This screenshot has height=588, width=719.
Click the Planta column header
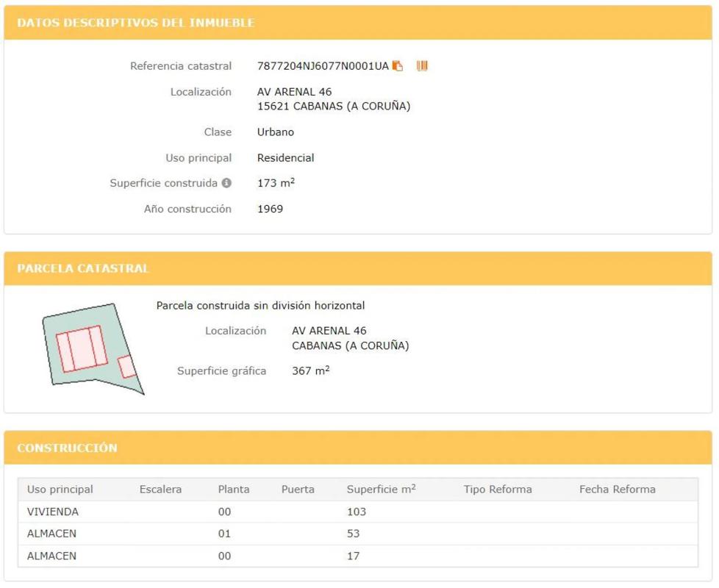[234, 490]
